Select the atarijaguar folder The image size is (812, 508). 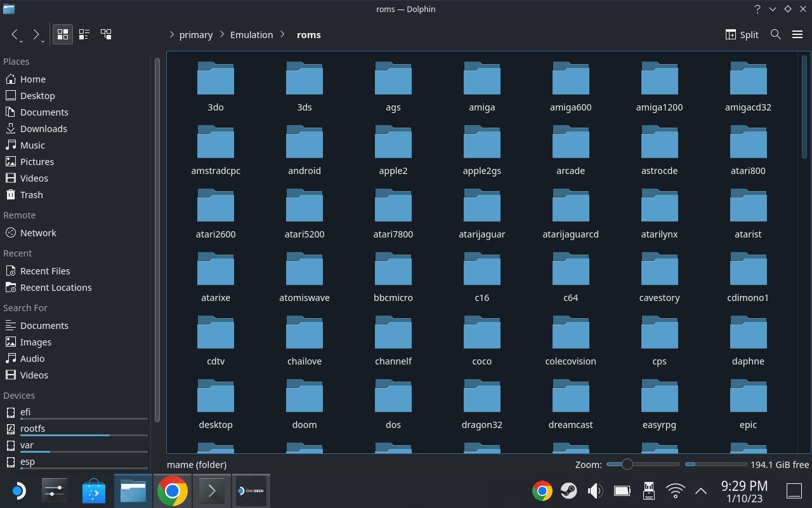(482, 214)
